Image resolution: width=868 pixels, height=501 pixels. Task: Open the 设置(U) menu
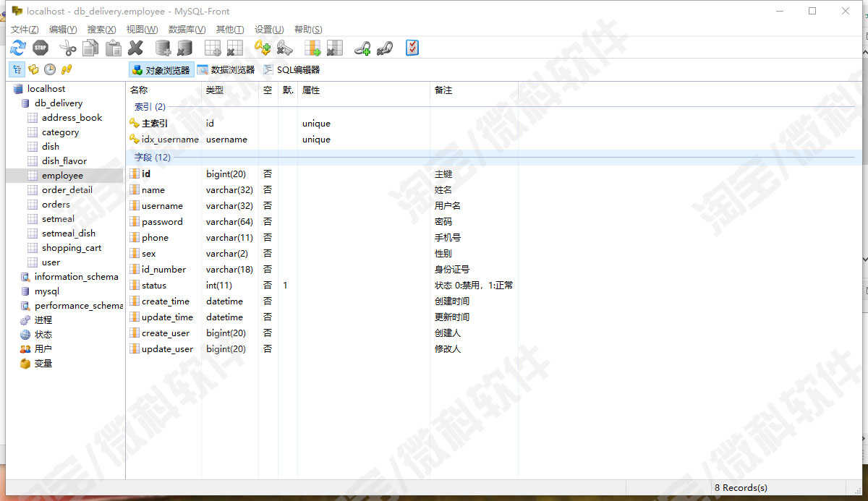click(269, 30)
